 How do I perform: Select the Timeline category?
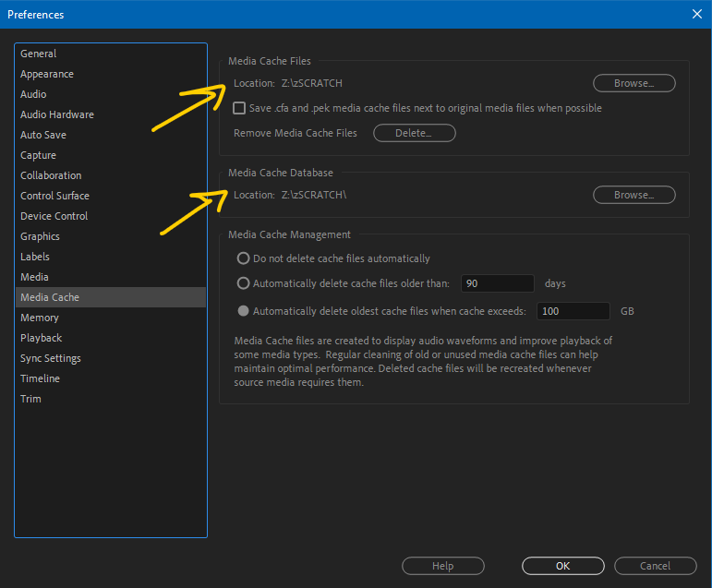[41, 378]
